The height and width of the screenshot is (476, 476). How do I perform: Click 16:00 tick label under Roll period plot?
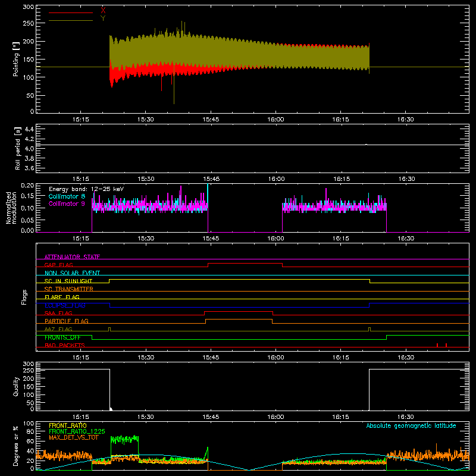276,179
